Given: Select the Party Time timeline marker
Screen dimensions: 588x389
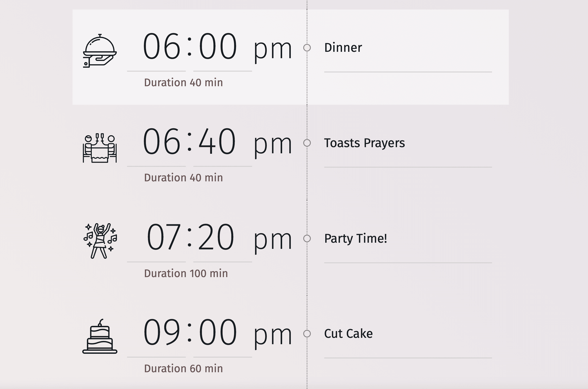Looking at the screenshot, I should point(307,238).
